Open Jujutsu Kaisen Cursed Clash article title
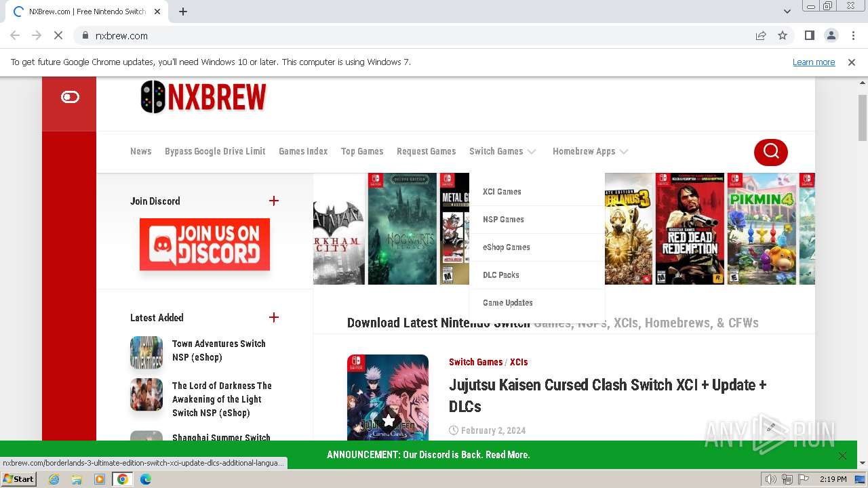 click(x=608, y=395)
